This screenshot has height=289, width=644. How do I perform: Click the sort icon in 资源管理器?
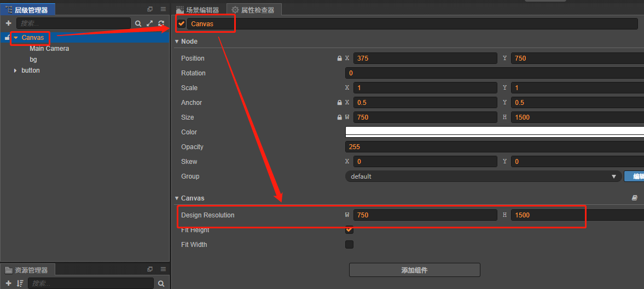(20, 283)
